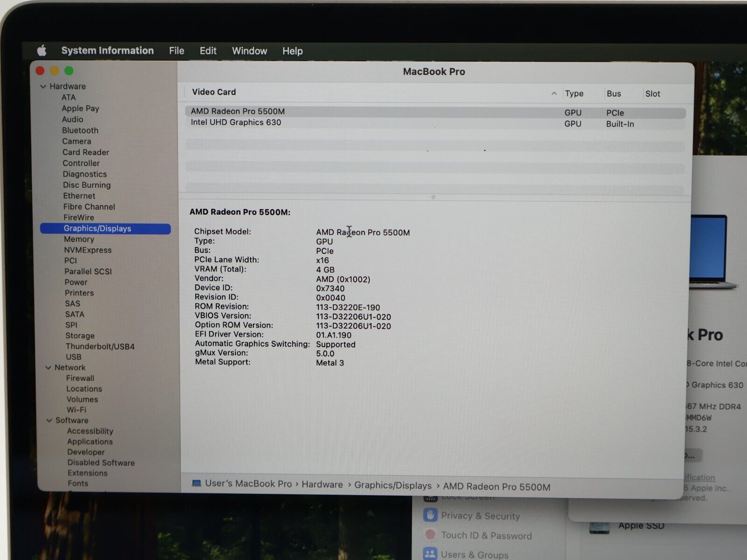
Task: Select PCI in the sidebar
Action: 70,260
